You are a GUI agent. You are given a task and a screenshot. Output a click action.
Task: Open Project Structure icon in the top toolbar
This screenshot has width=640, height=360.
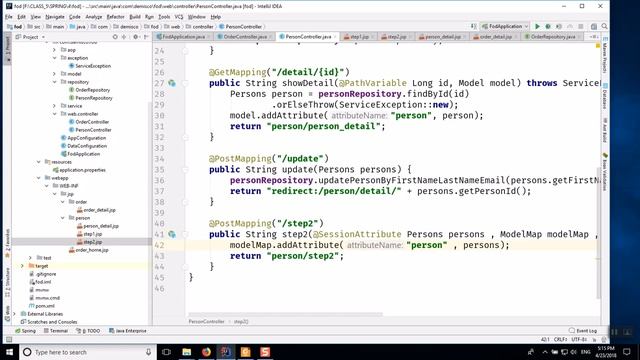coord(594,27)
